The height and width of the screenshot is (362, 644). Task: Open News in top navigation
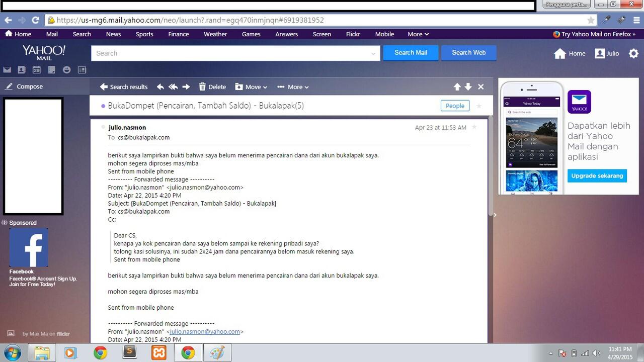click(113, 34)
